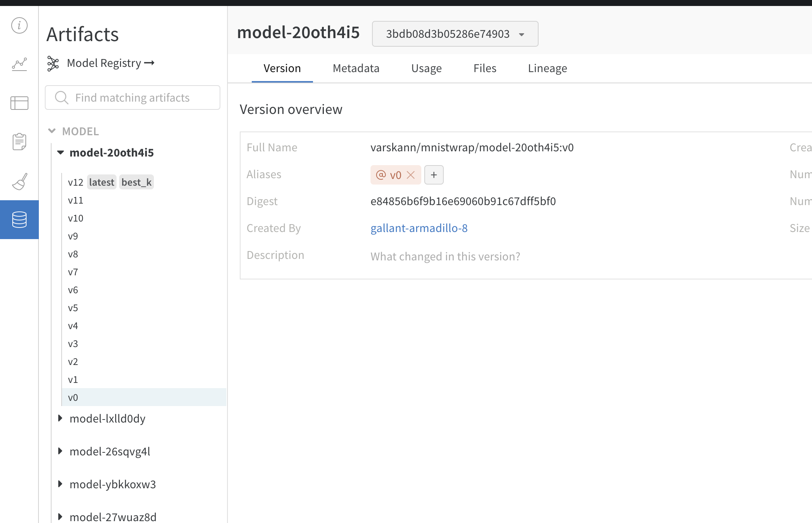Click the Find matching artifacts search field
812x523 pixels.
pyautogui.click(x=133, y=98)
